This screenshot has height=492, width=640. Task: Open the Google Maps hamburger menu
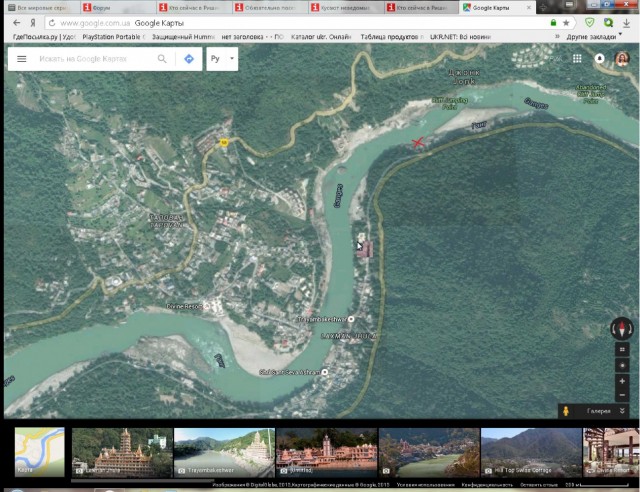(x=21, y=59)
